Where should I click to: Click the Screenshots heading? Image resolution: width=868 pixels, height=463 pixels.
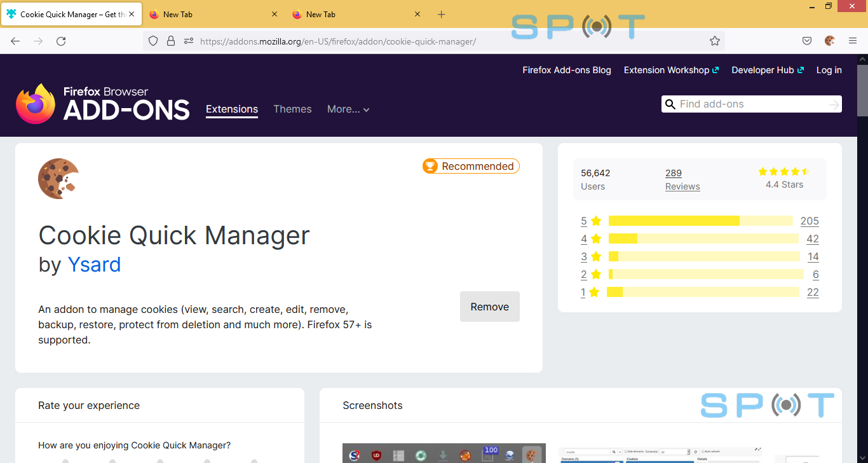click(x=372, y=405)
